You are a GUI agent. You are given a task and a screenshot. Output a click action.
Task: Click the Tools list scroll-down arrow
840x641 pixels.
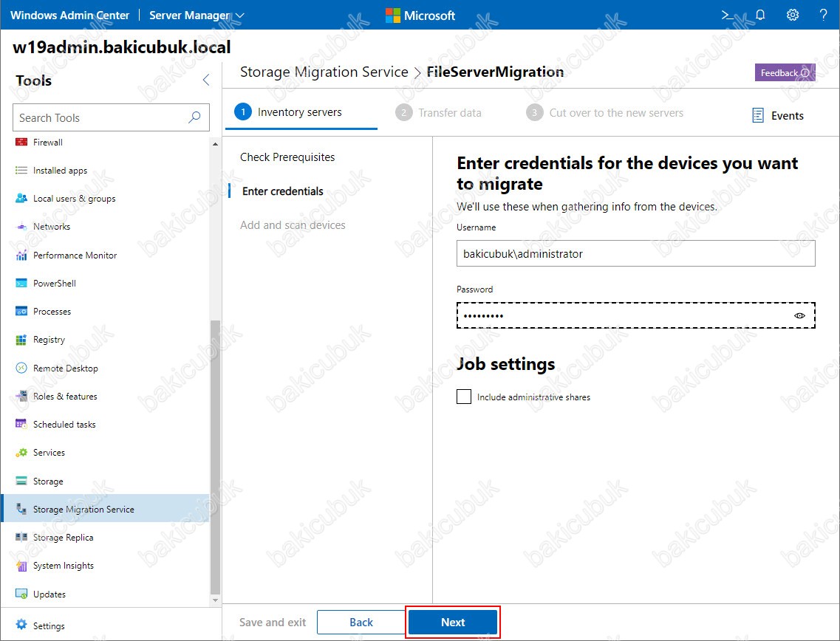[215, 600]
